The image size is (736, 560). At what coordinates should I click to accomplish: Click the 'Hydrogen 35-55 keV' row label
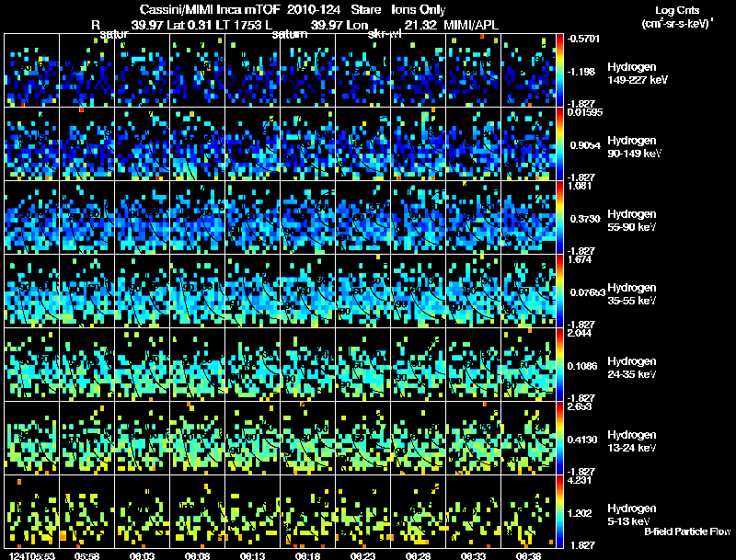(x=631, y=294)
